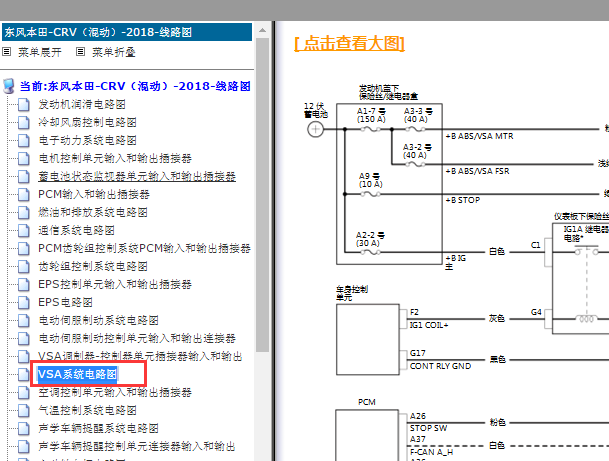Select 声学车辆报警控制单元连接器输入和输出 entry

click(x=137, y=446)
